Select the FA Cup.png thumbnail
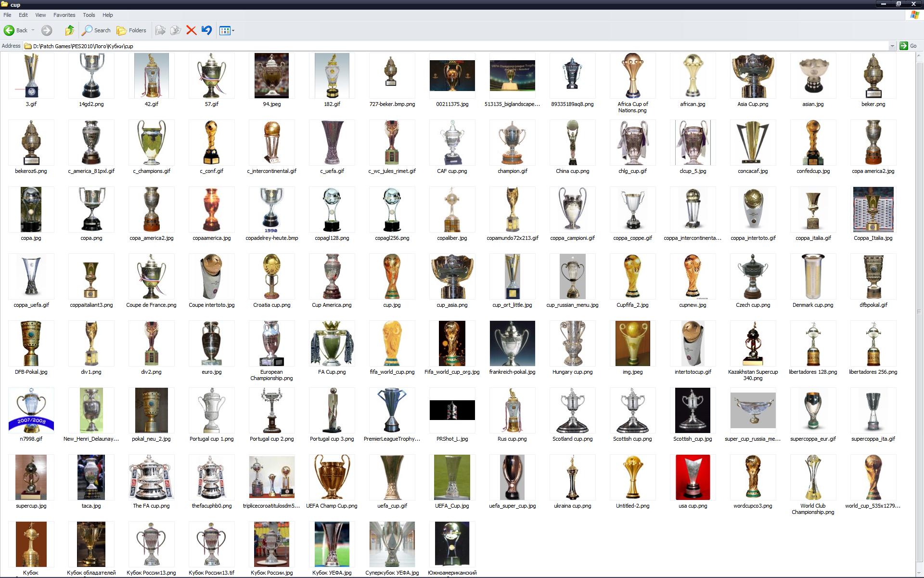 coord(332,344)
